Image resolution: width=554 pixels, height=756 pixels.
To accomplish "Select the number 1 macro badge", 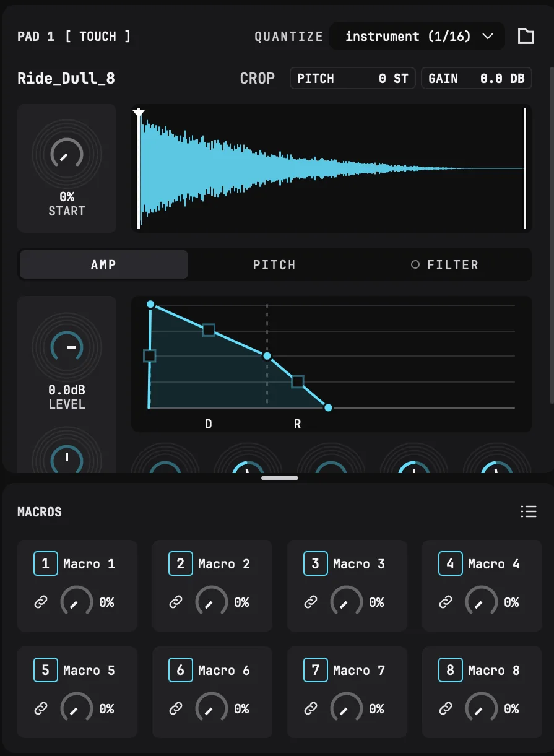I will pyautogui.click(x=45, y=563).
